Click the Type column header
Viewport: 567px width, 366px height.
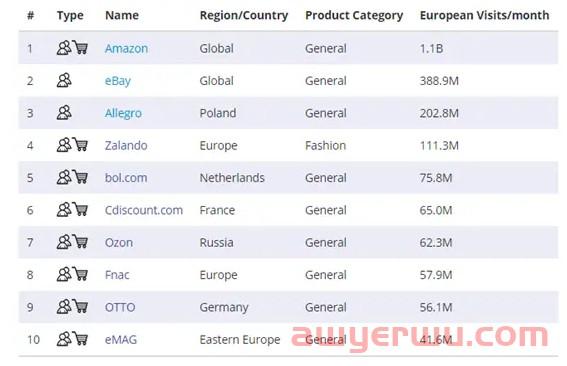70,15
